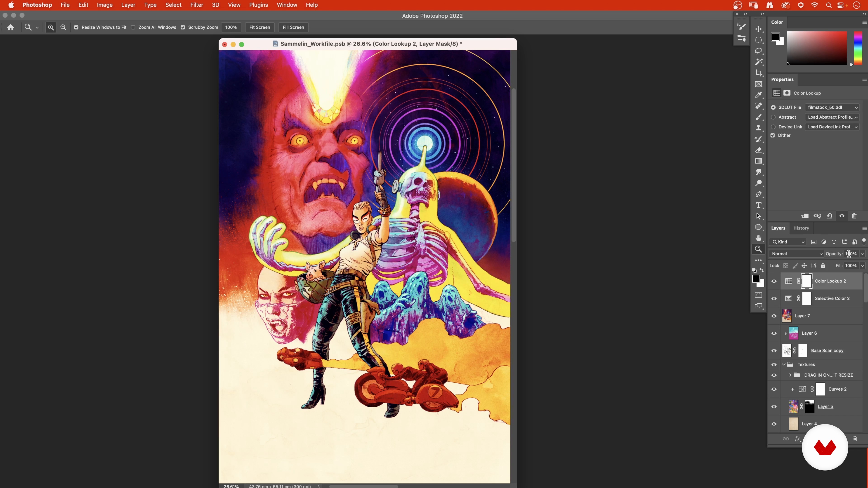Clip adjustment to layer below icon
This screenshot has width=868, height=488.
[x=805, y=216]
